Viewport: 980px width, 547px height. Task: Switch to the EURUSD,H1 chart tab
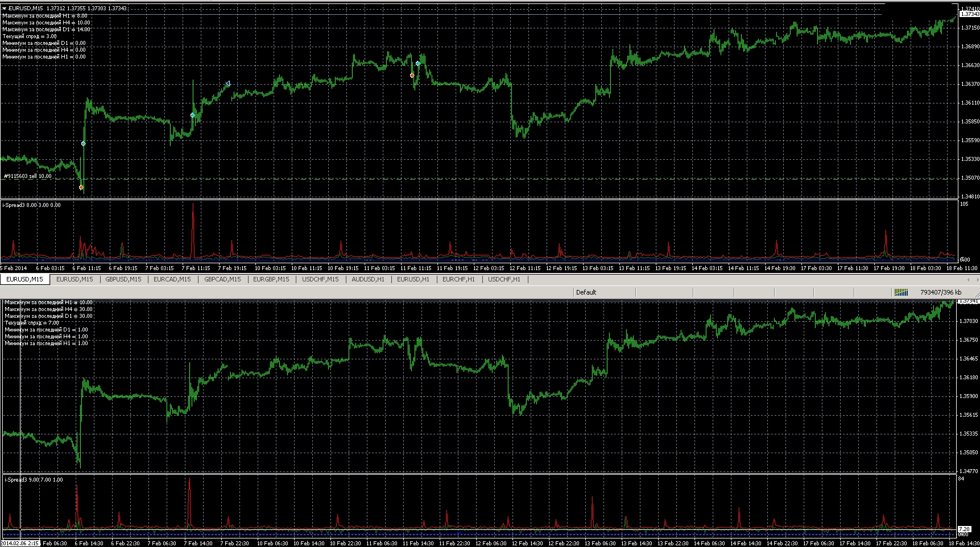pos(413,279)
